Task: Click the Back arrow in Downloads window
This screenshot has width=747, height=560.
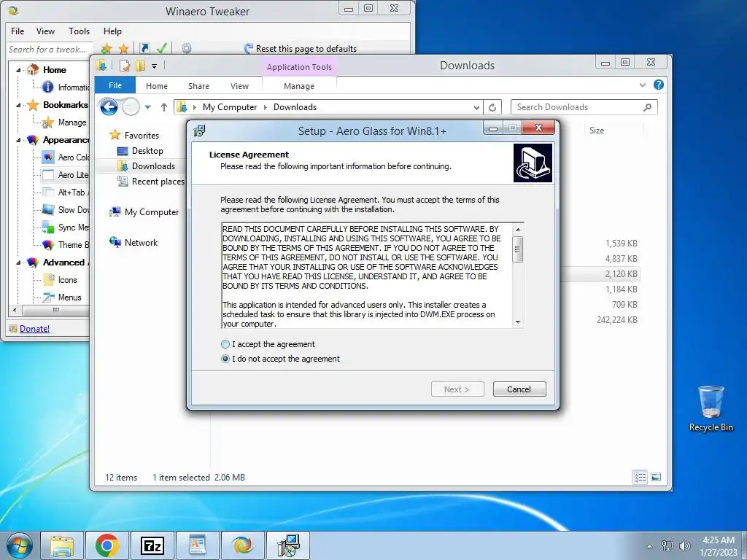Action: [109, 107]
